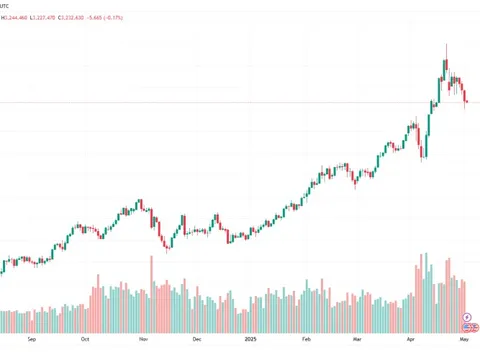Open the left US flag economic event marker
Image resolution: width=480 pixels, height=360 pixels.
click(467, 327)
